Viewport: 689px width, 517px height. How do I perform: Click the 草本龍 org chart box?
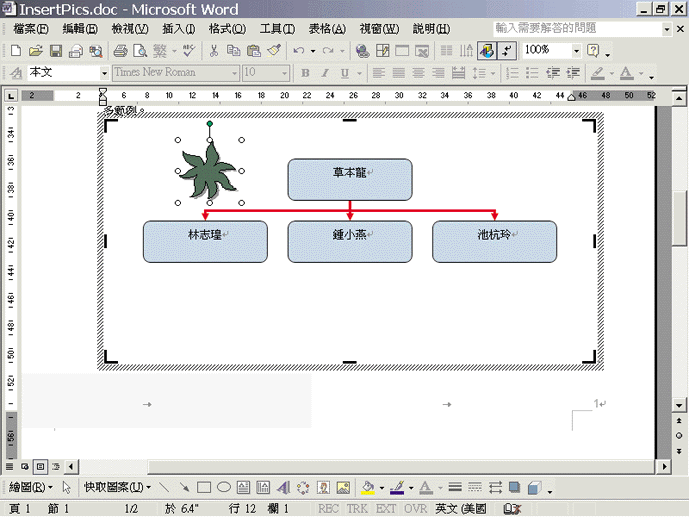point(350,179)
